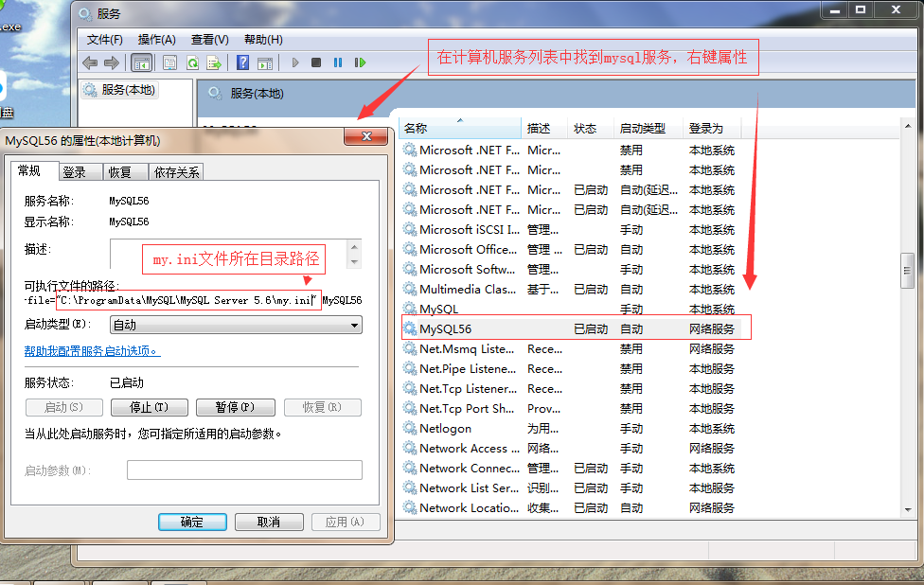Screen dimensions: 924x585
Task: Click the gear icon of the MySQL service row
Action: point(410,308)
